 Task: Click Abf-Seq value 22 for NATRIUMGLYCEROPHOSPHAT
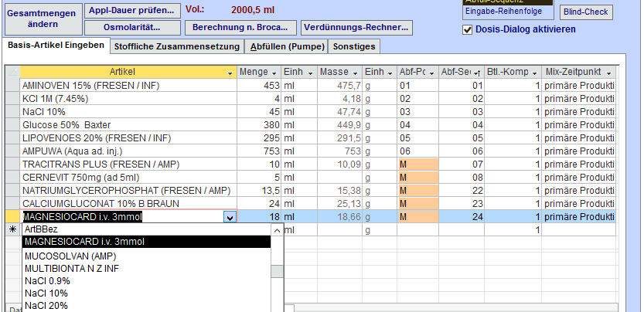pyautogui.click(x=462, y=191)
